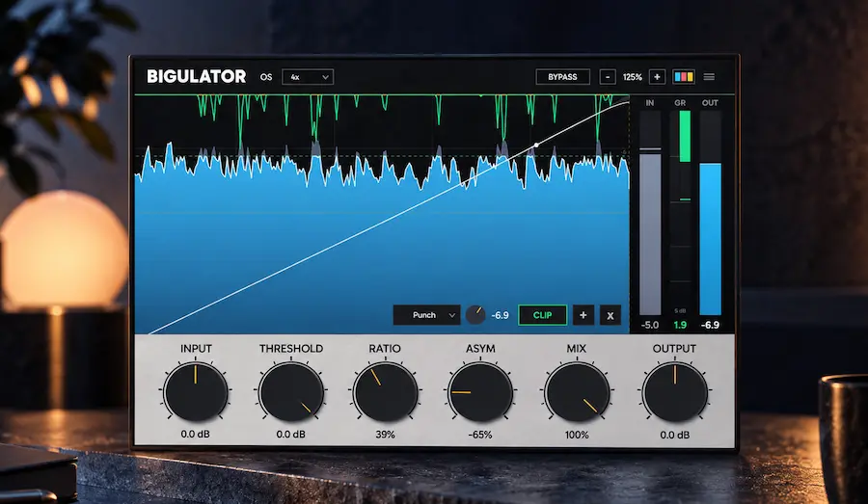Click the white point on transfer curve
Image resolution: width=868 pixels, height=504 pixels.
[536, 145]
